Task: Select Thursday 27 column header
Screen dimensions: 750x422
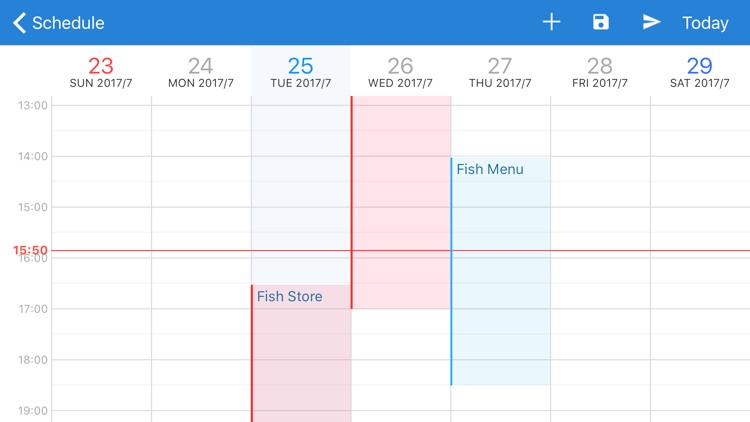Action: pyautogui.click(x=500, y=72)
